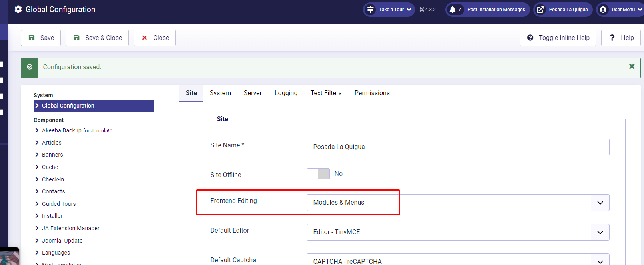
Task: Select JA Extension Manager in sidebar
Action: (x=70, y=228)
